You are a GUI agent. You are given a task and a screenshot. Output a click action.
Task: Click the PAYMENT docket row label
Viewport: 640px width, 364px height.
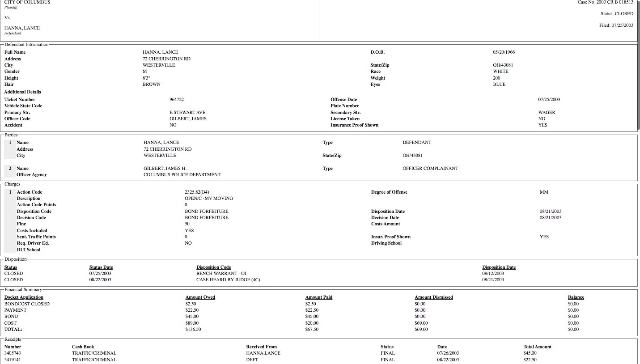(x=15, y=310)
